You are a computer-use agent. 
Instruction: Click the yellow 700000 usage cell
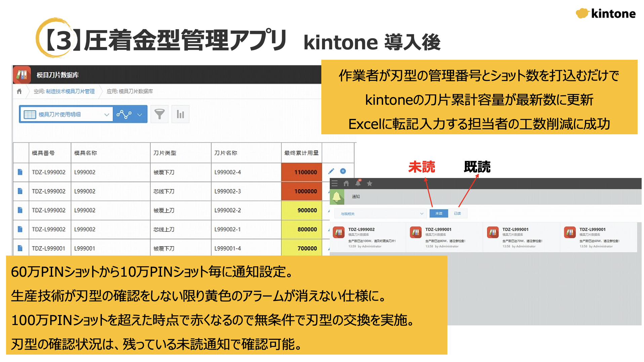pos(301,248)
